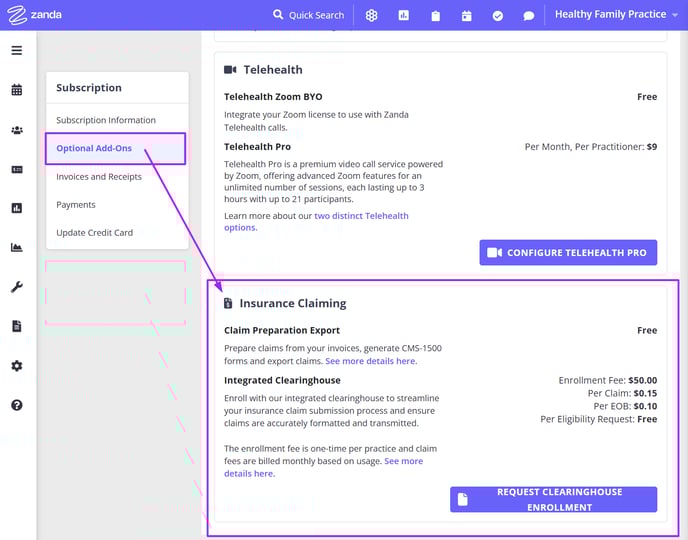Screen dimensions: 688x540
Task: Open the wrench tools icon in sidebar
Action: coord(17,287)
